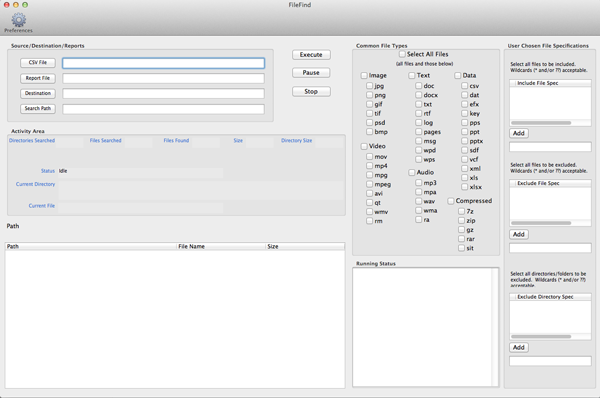Click the Search Path button

click(38, 109)
